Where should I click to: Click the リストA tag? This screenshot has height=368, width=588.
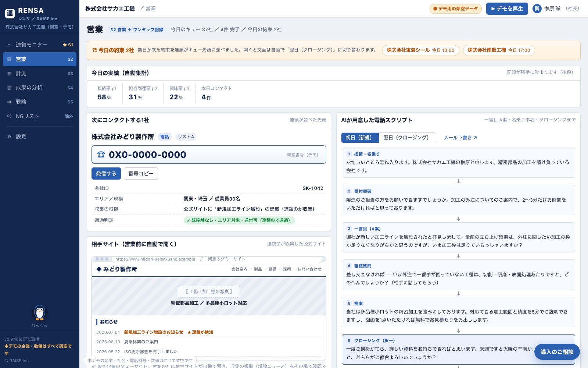pos(186,137)
